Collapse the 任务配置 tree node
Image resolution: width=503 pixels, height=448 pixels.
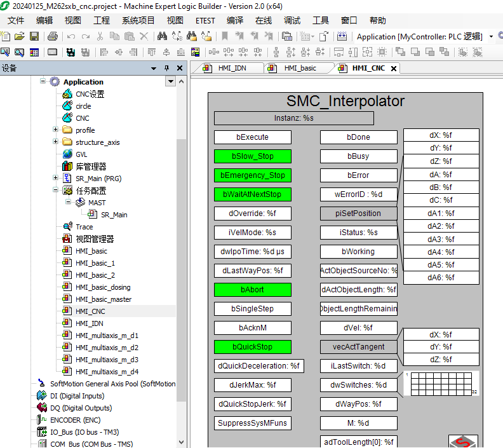point(56,191)
